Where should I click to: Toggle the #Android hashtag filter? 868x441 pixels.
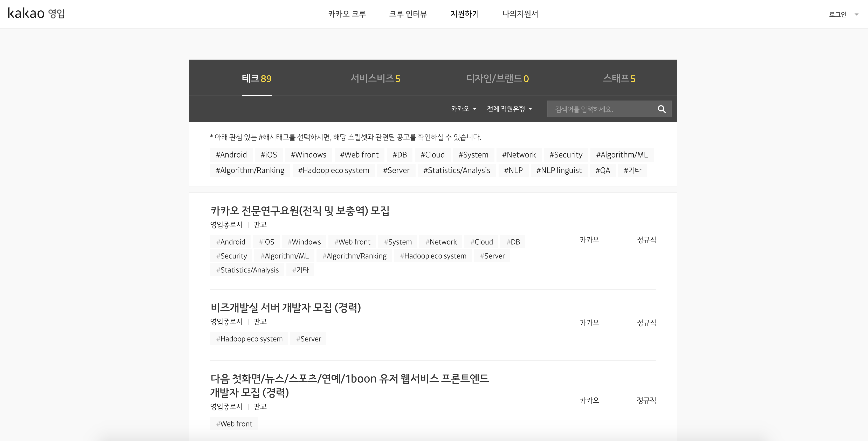(231, 155)
